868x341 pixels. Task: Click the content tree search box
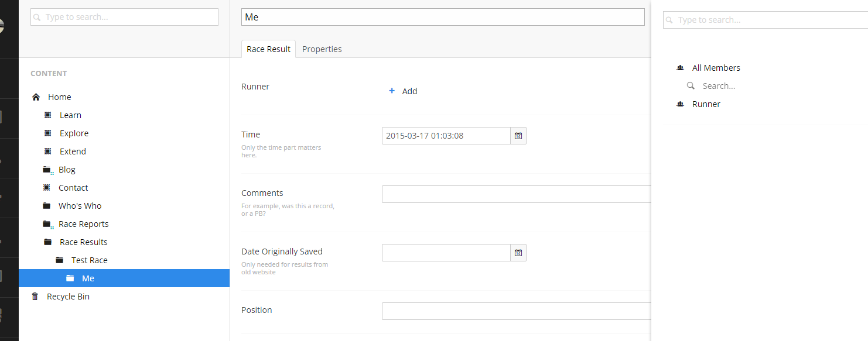point(124,17)
